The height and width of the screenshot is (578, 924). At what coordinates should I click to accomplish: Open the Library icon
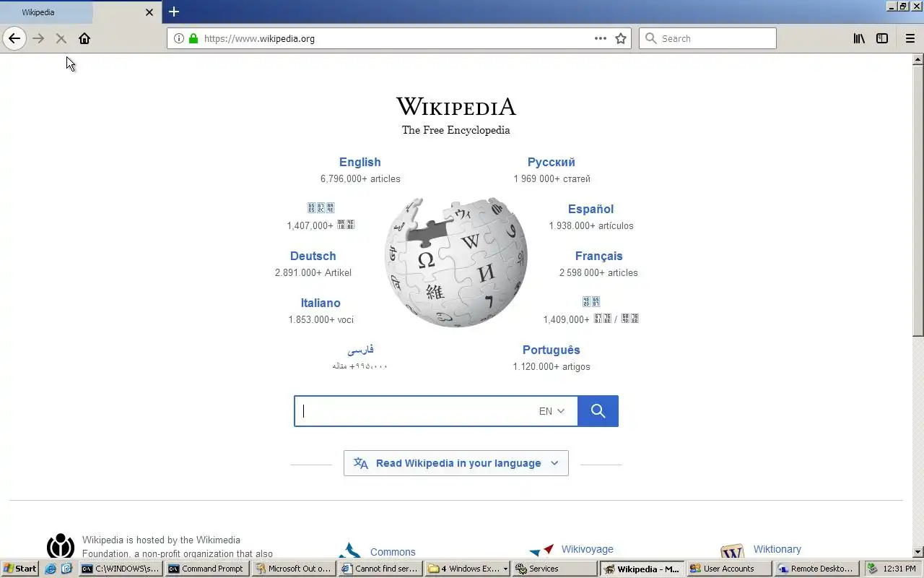tap(859, 38)
